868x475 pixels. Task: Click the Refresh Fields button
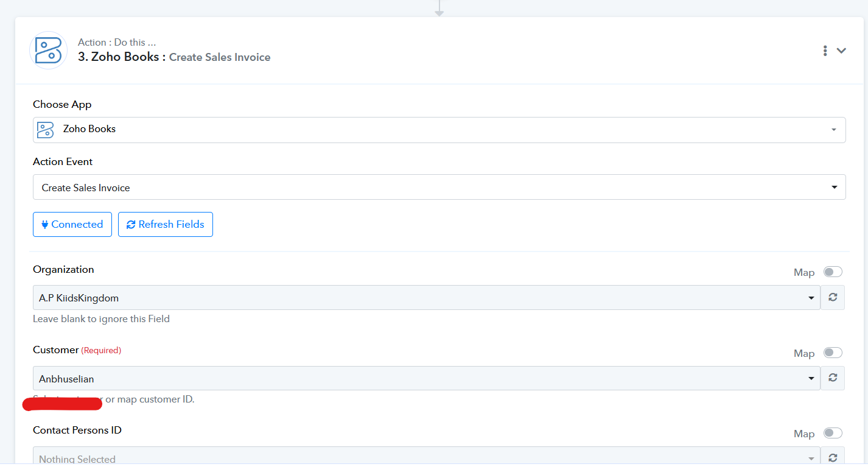pyautogui.click(x=166, y=224)
